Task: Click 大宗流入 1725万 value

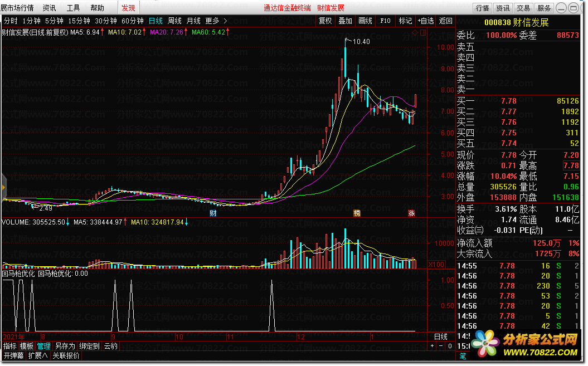Action: click(547, 254)
